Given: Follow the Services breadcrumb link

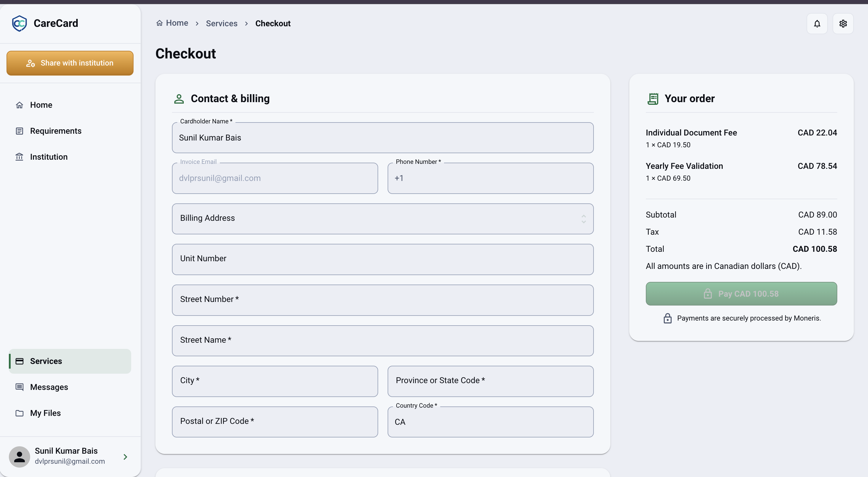Looking at the screenshot, I should 221,23.
